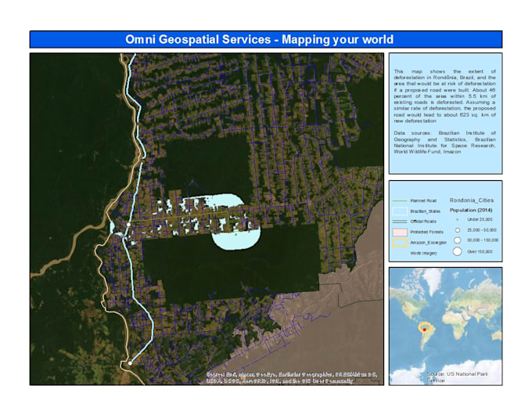Click the Over 150,000 circle symbol
This screenshot has width=532, height=411.
pos(458,251)
